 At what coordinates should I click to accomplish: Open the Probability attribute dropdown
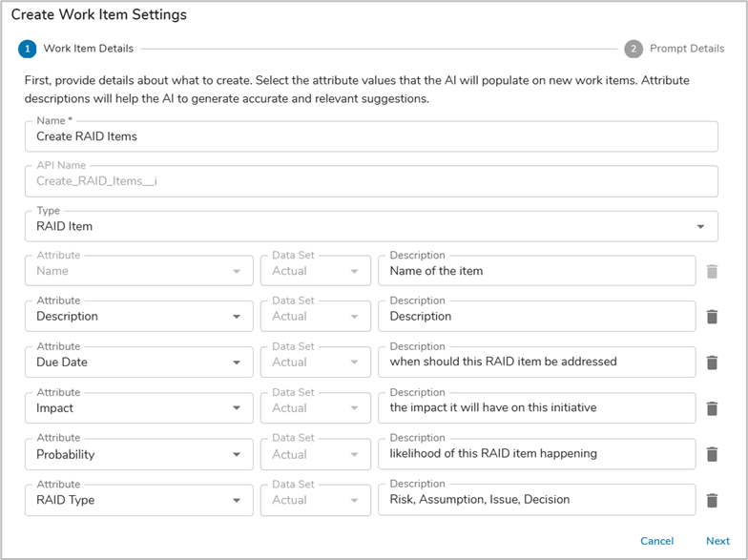(x=138, y=454)
